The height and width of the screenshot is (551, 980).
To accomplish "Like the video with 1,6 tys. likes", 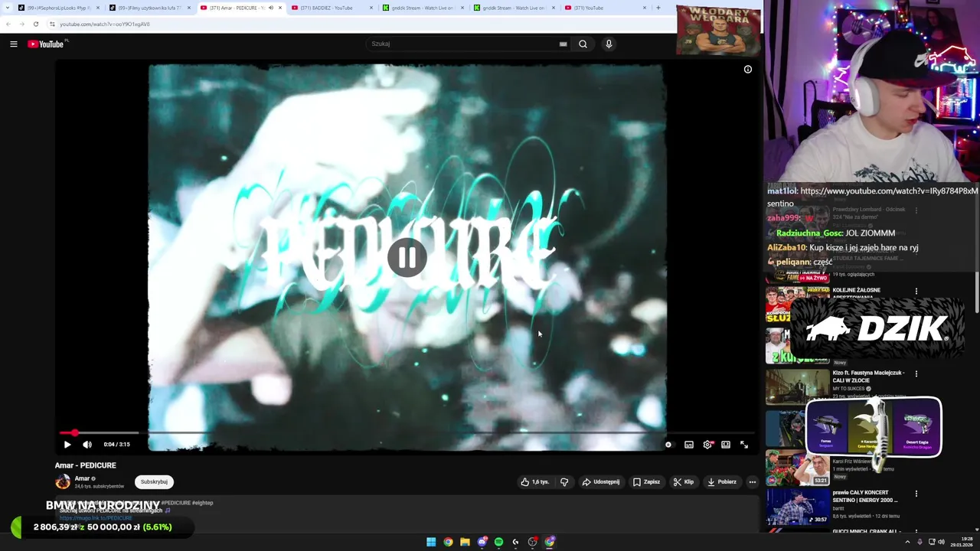I will click(534, 482).
